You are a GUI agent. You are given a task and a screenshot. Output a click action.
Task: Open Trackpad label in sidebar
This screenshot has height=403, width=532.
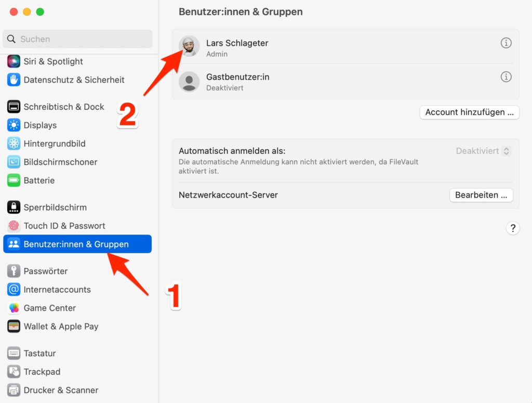[42, 372]
